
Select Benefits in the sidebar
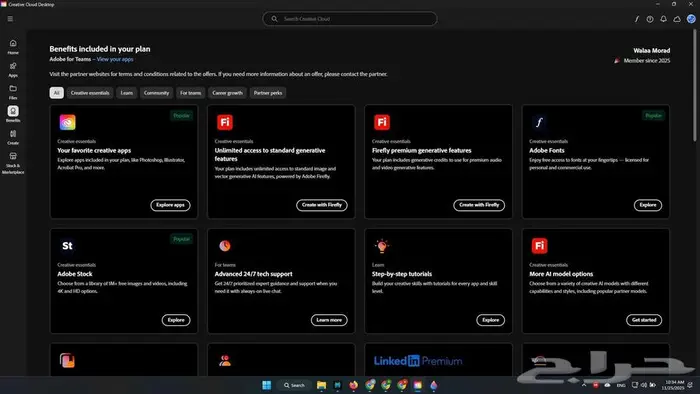tap(13, 114)
